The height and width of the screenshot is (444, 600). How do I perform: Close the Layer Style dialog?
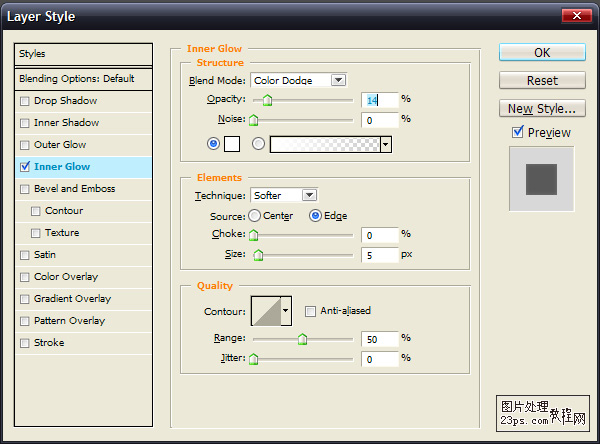pyautogui.click(x=574, y=16)
